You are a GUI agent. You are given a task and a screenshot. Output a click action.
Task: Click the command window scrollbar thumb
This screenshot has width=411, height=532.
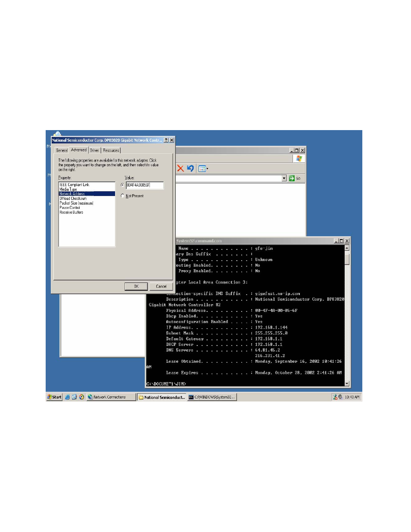(x=347, y=258)
